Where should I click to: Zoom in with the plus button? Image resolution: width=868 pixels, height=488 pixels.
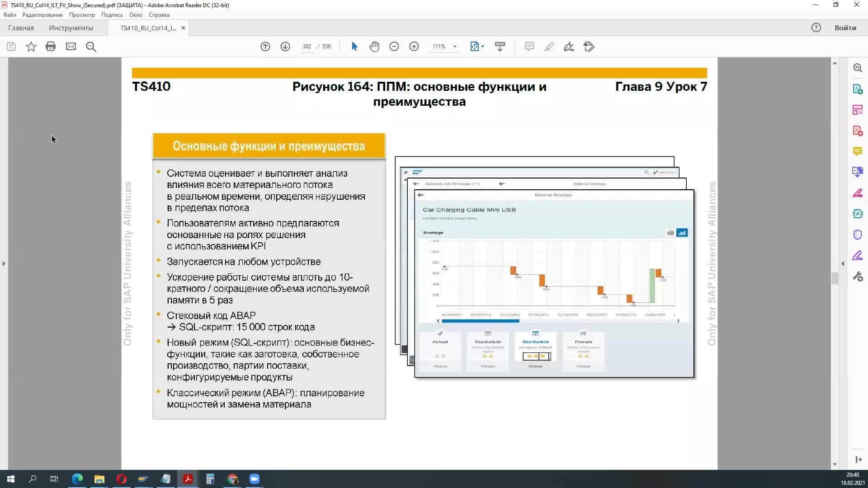point(414,47)
